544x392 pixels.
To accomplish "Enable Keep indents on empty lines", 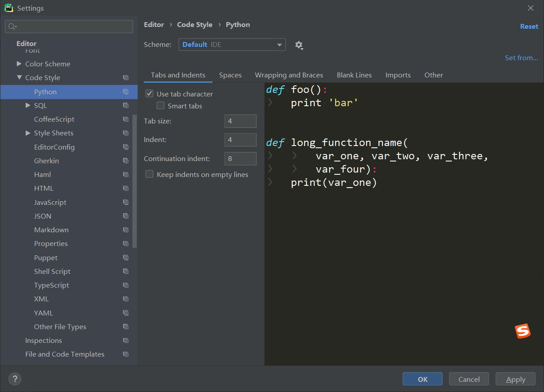I will point(149,174).
